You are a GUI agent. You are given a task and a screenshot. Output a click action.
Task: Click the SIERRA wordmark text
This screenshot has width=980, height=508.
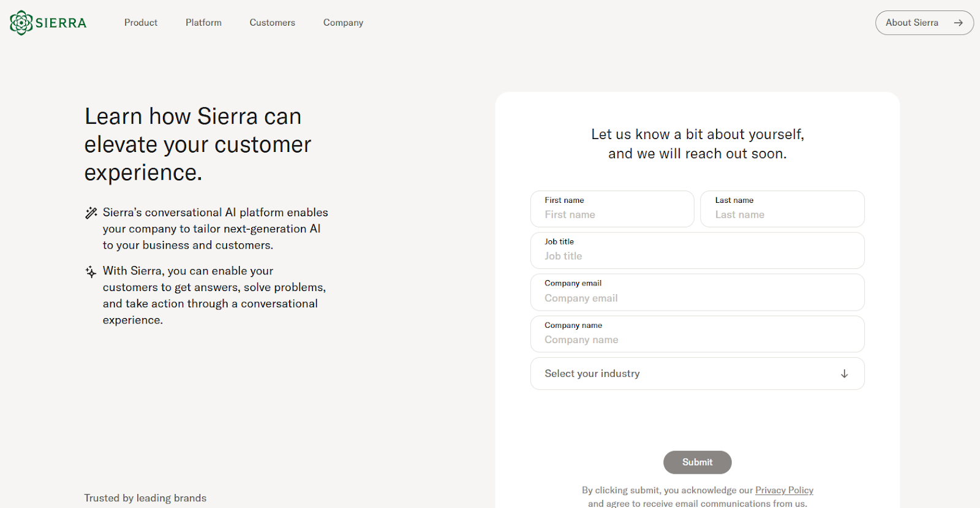(61, 23)
